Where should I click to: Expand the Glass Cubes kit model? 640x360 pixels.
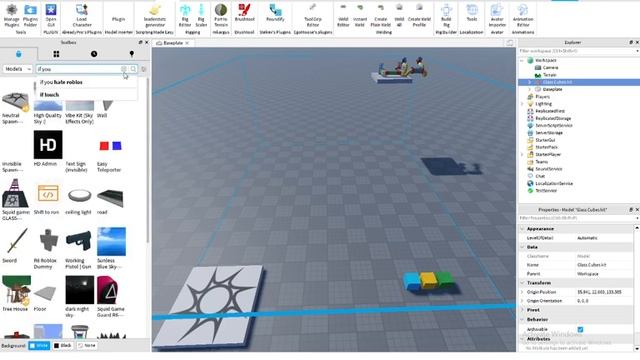(x=529, y=82)
